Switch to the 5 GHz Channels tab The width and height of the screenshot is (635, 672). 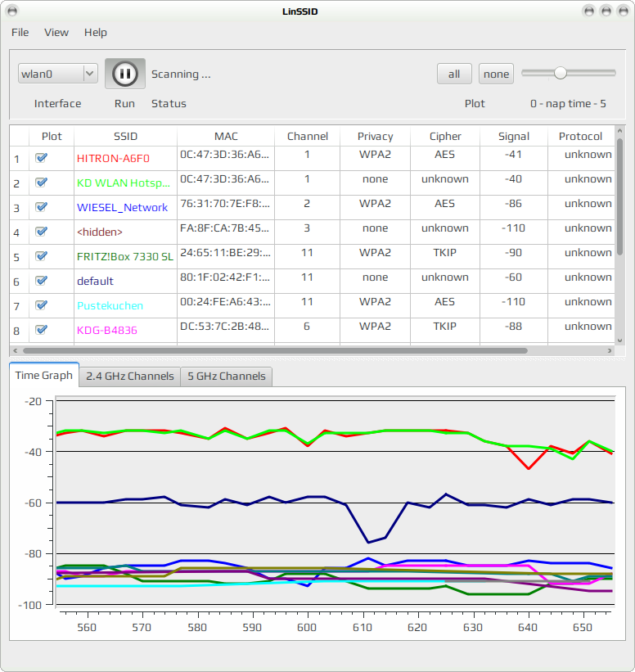click(227, 377)
